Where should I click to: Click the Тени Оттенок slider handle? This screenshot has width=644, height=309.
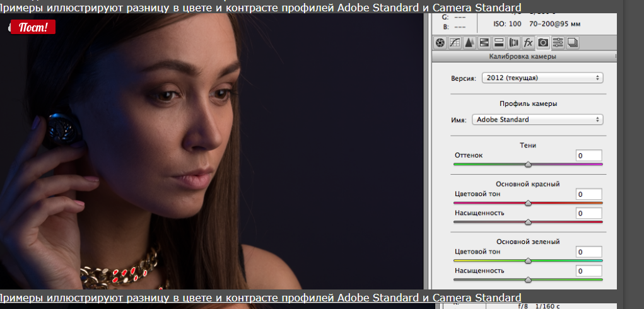pos(528,164)
